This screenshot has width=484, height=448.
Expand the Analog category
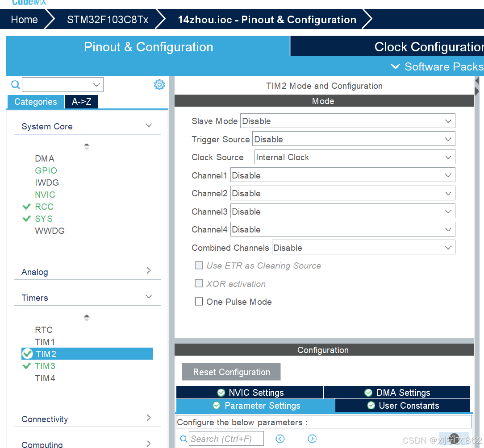149,270
